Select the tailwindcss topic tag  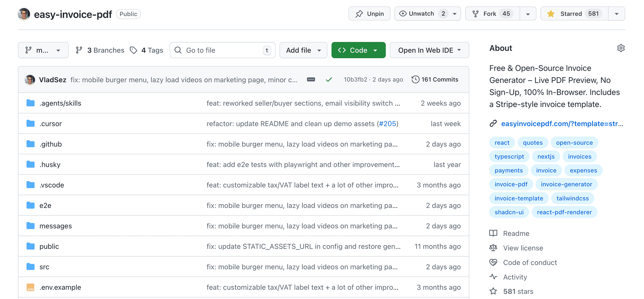(573, 198)
